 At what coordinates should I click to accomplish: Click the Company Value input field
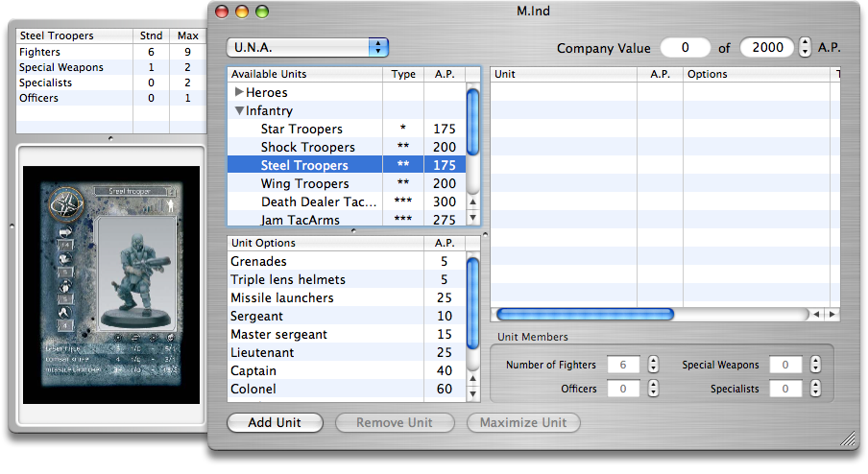click(685, 48)
